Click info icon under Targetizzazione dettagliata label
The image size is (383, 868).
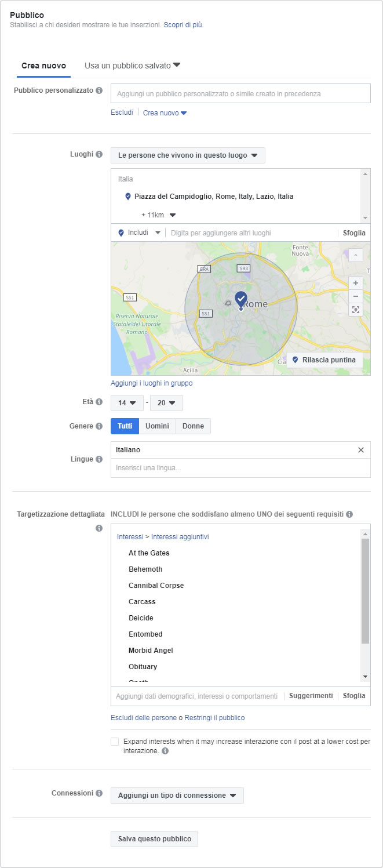[99, 528]
